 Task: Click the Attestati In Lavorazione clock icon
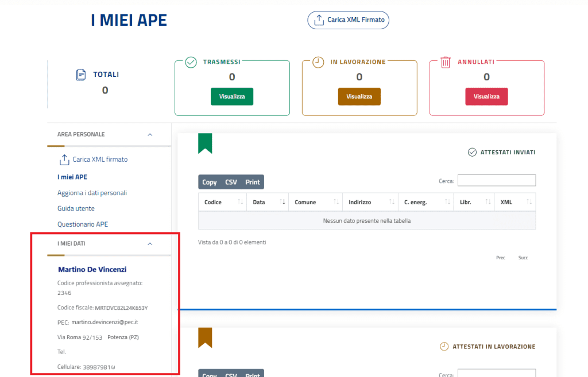coord(444,346)
